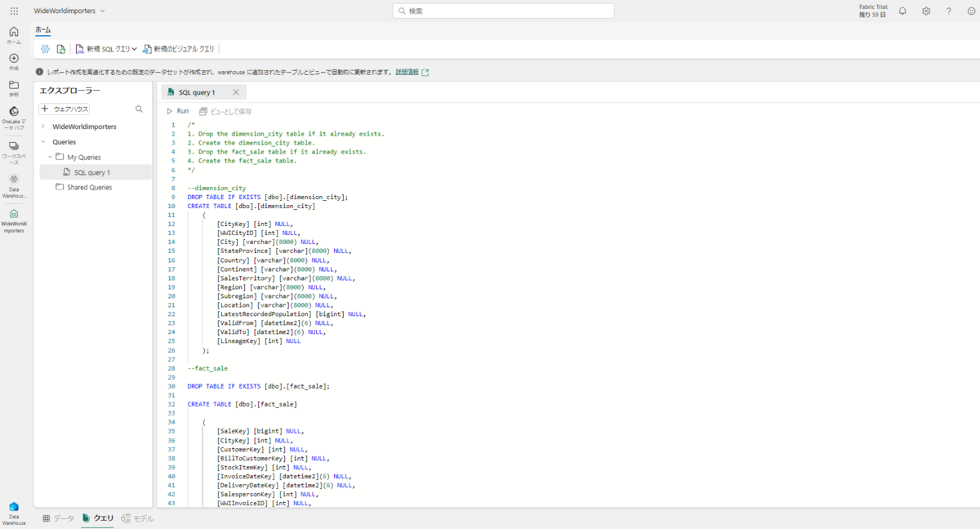Open Data Warehouse experience switcher at bottom left
Image resolution: width=980 pixels, height=529 pixels.
coord(14,513)
